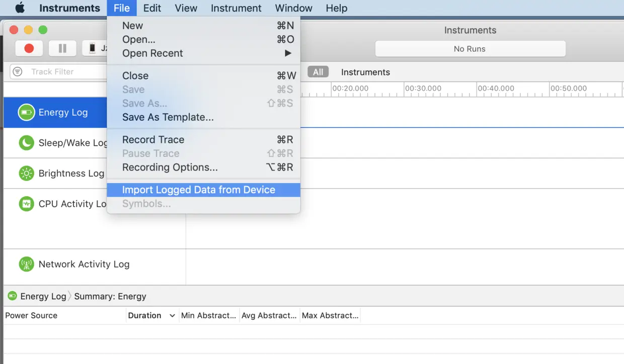Screen dimensions: 624x364
Task: Select the All filter button
Action: [x=318, y=72]
